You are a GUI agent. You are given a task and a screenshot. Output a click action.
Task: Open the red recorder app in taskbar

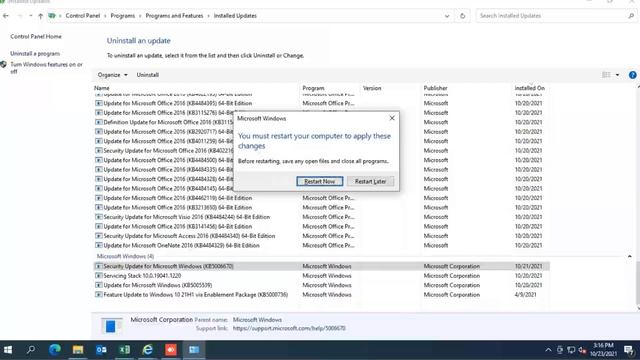point(171,350)
